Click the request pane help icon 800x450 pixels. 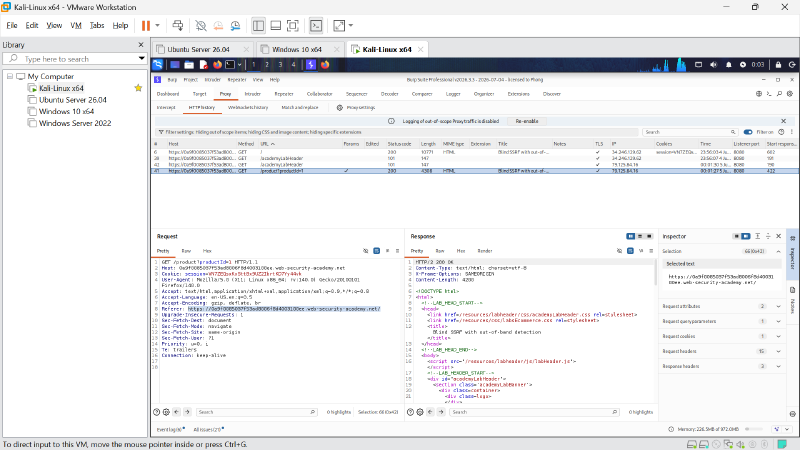[x=157, y=412]
